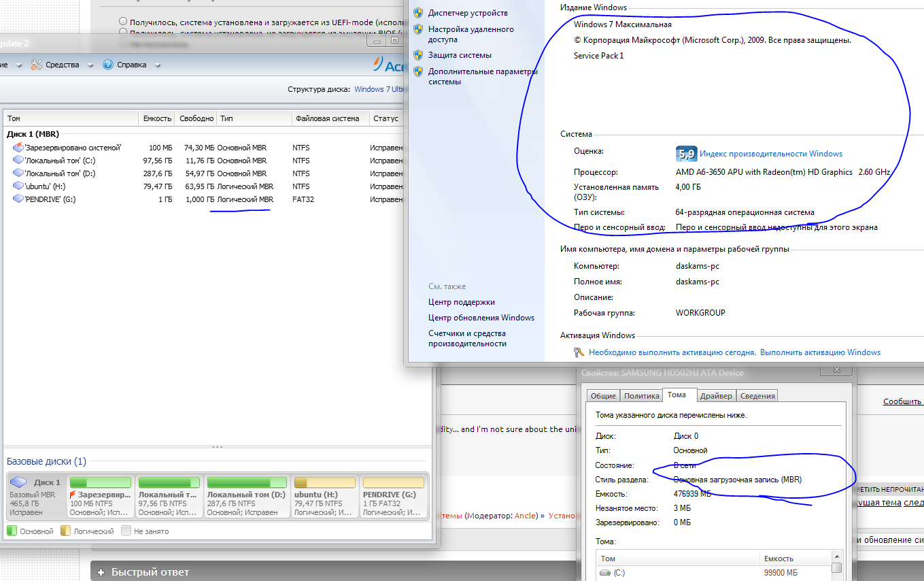
Task: Sort by Тип column header
Action: (x=254, y=118)
